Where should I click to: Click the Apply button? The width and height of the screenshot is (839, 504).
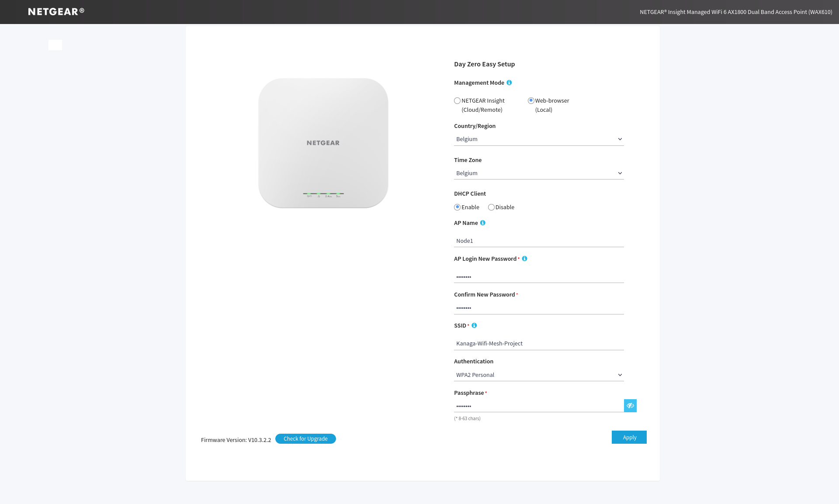[x=629, y=437]
